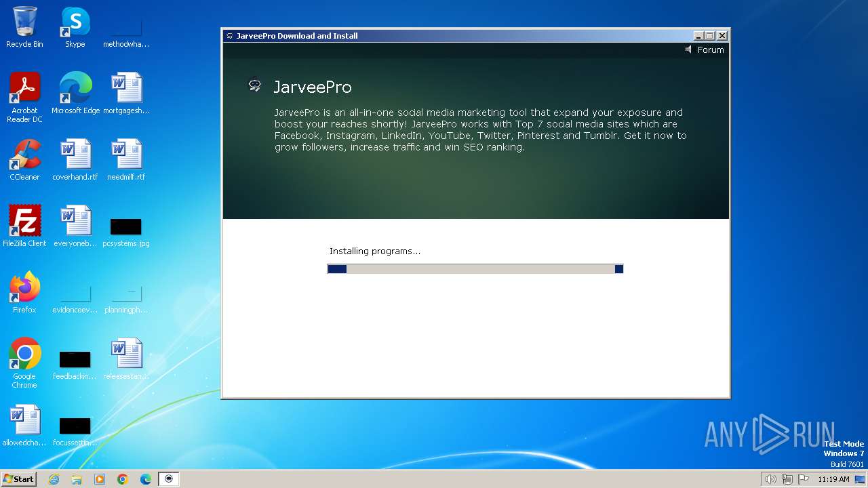
Task: Open Windows Explorer from taskbar
Action: point(77,479)
